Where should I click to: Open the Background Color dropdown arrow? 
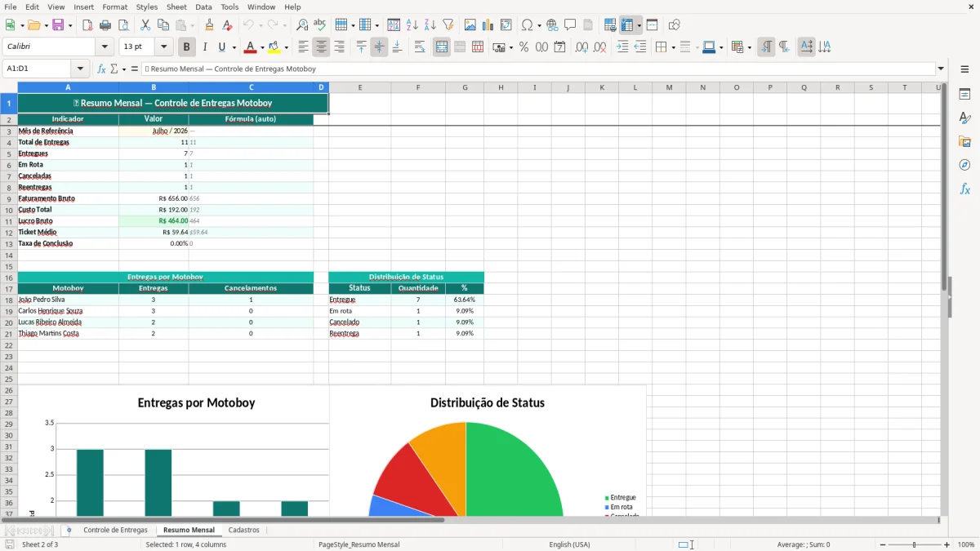coord(286,47)
